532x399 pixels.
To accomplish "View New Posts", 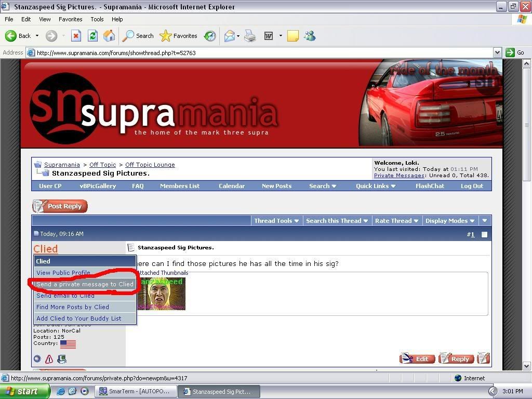I will tap(276, 186).
